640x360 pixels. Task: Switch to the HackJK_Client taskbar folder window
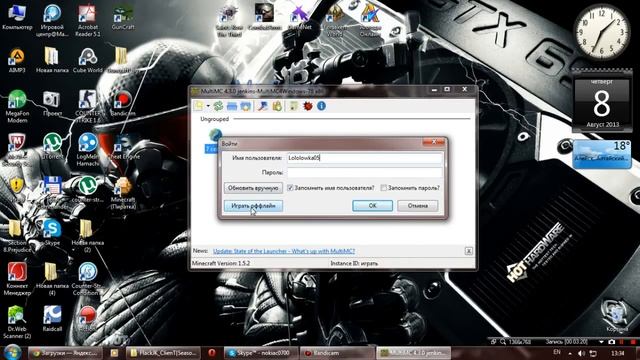coord(164,353)
